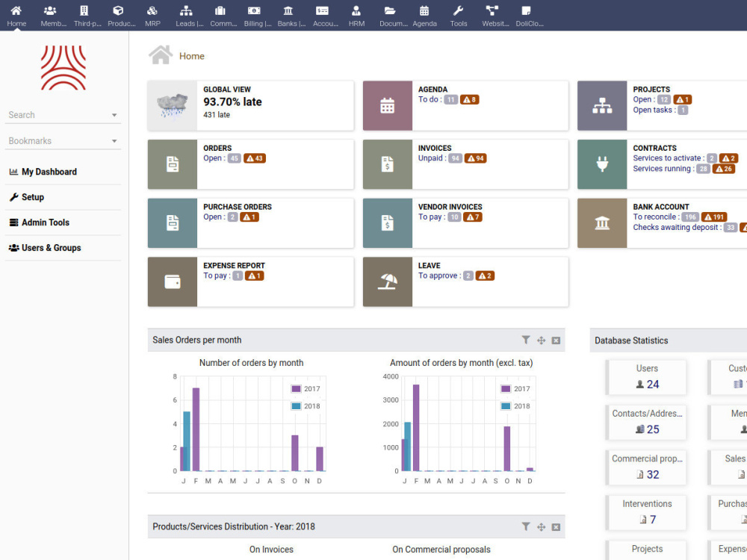The height and width of the screenshot is (560, 747).
Task: Open 'Checks awaiting deposit' link
Action: pyautogui.click(x=678, y=227)
